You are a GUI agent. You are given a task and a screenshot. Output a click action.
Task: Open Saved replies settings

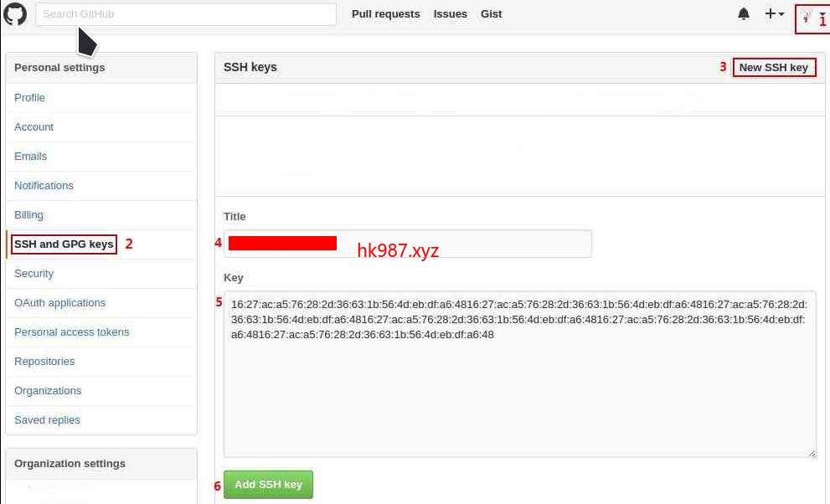(x=47, y=420)
